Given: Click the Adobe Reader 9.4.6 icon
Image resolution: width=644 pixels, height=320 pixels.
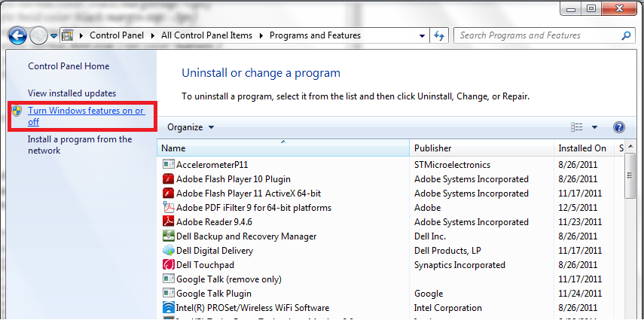Looking at the screenshot, I should 169,222.
